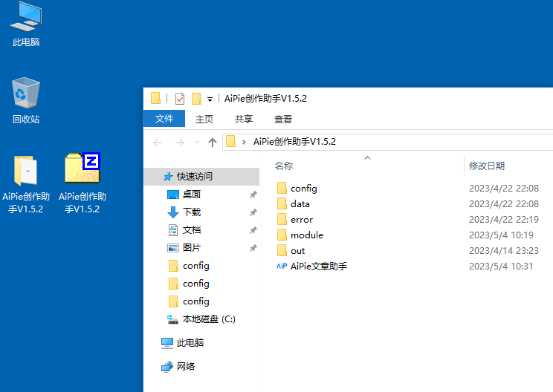553x392 pixels.
Task: Select the module folder in file list
Action: pyautogui.click(x=307, y=235)
